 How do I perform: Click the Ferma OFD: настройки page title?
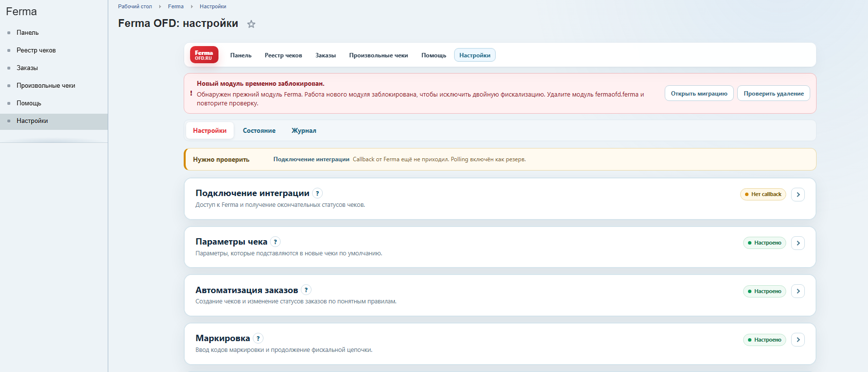pos(178,24)
